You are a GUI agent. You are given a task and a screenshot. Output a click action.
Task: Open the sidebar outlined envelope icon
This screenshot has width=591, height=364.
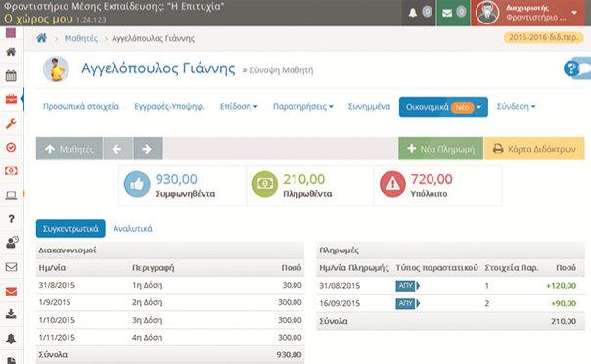[11, 267]
